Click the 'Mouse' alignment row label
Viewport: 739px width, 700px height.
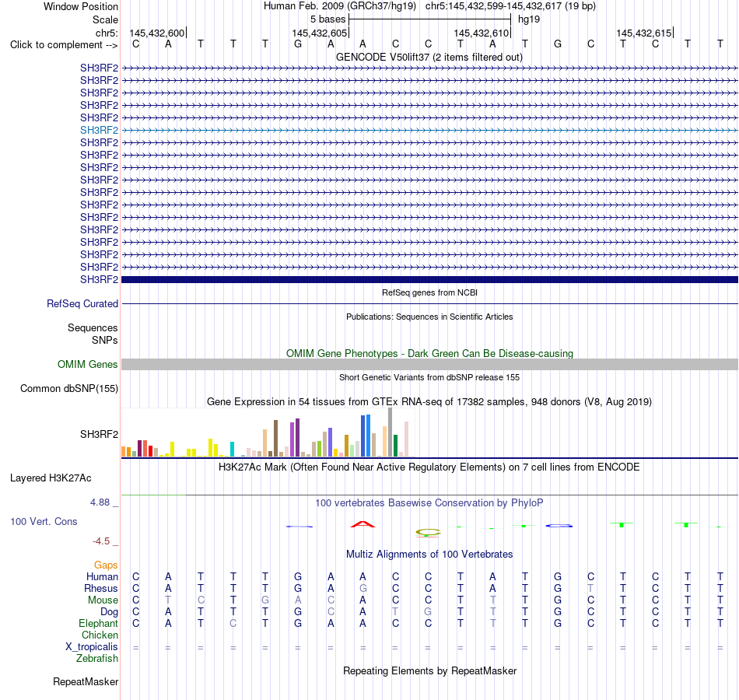click(x=103, y=600)
